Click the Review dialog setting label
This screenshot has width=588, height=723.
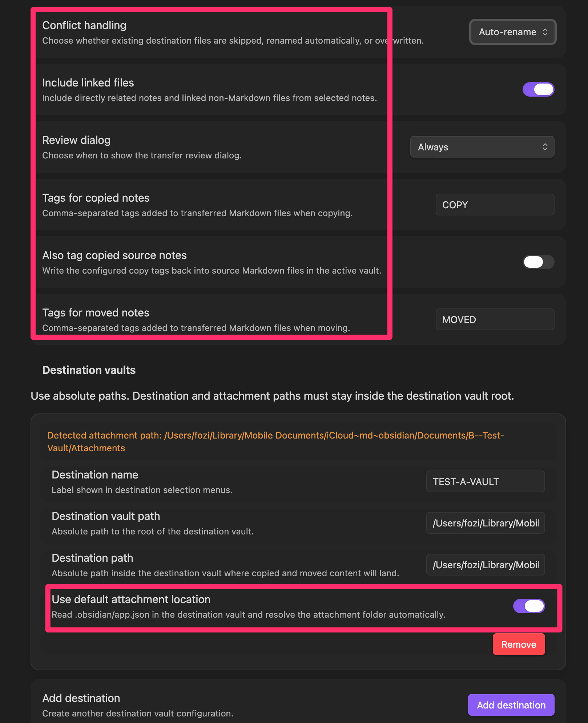click(x=76, y=140)
